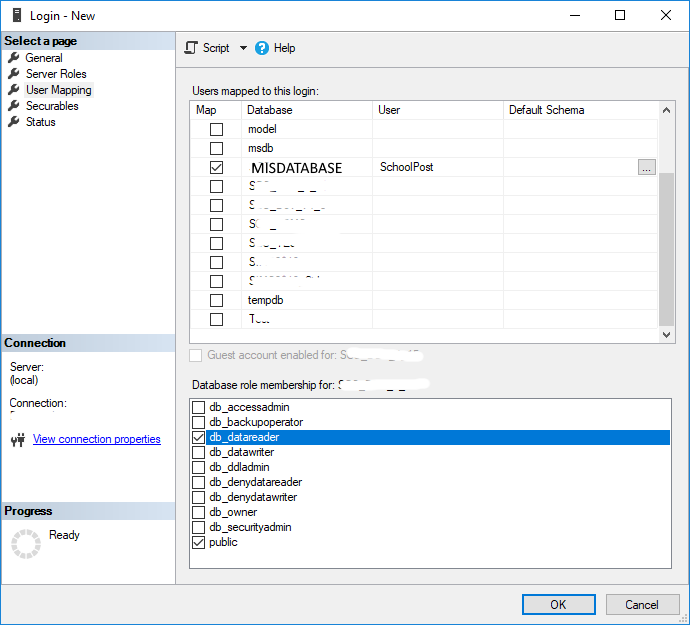Viewport: 690px width, 625px height.
Task: Click the Default Schema column header
Action: pos(580,110)
